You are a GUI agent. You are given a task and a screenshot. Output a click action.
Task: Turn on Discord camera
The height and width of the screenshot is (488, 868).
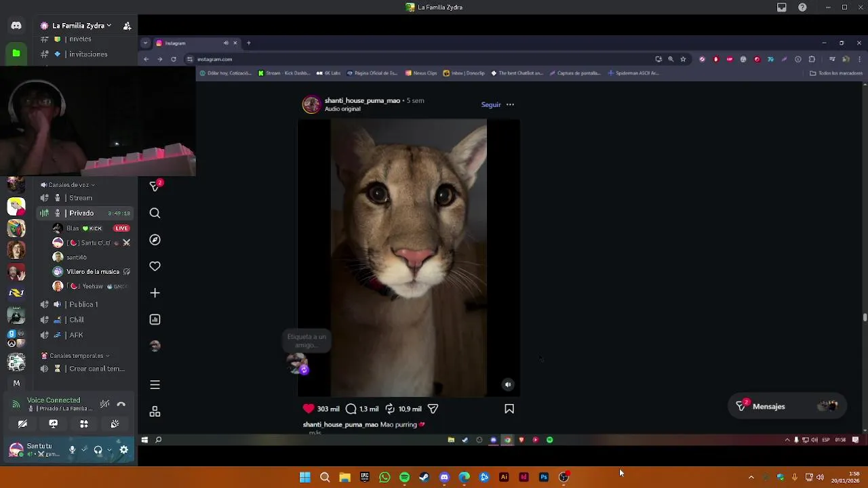point(22,424)
